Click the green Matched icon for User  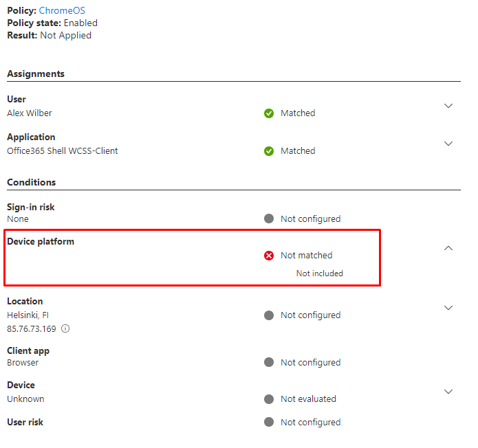(269, 113)
